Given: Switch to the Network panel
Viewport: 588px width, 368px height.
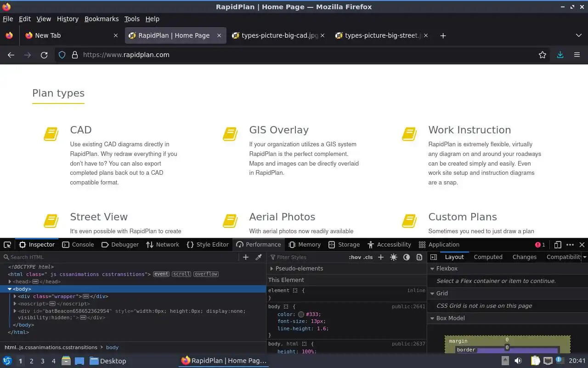Looking at the screenshot, I should pyautogui.click(x=163, y=245).
